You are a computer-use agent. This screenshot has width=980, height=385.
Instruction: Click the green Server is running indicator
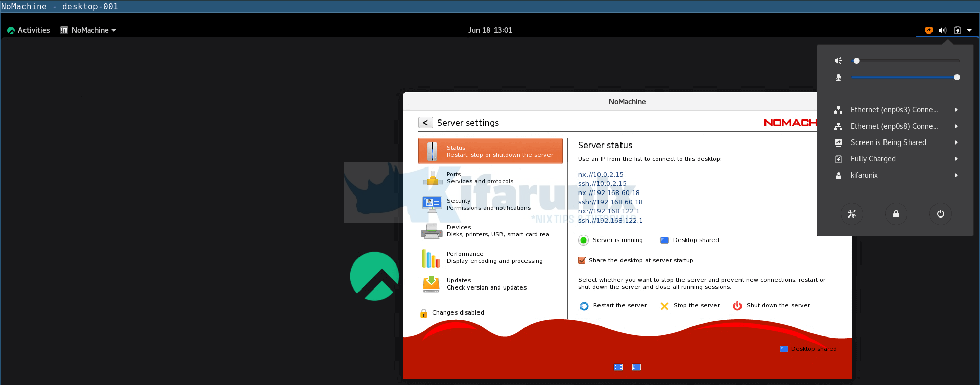click(x=583, y=240)
